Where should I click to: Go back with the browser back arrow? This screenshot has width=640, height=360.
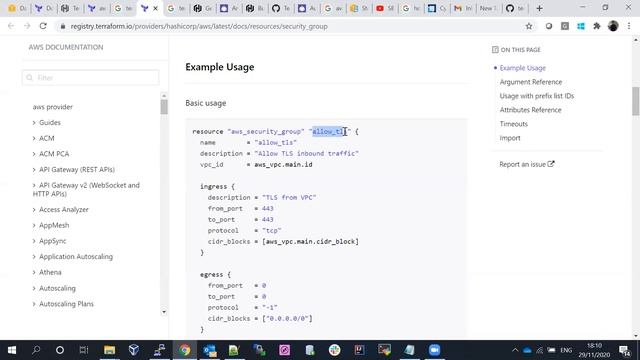[11, 26]
